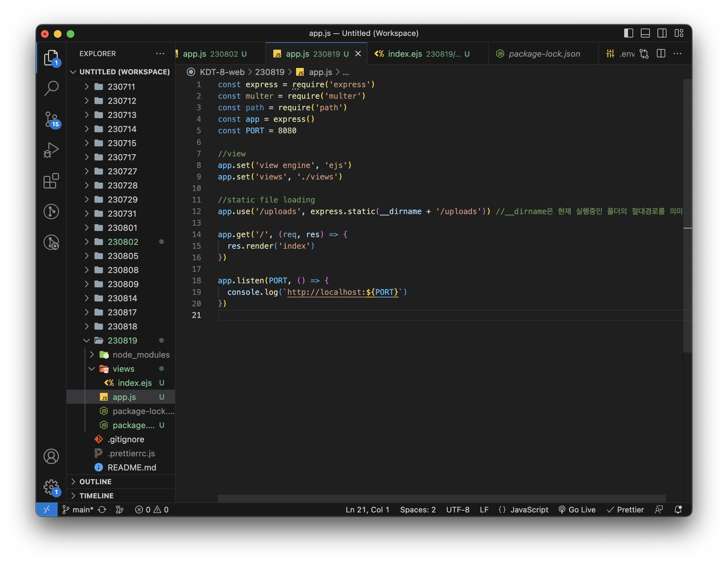This screenshot has height=564, width=728.
Task: Switch to package-lock.json tab
Action: point(544,54)
